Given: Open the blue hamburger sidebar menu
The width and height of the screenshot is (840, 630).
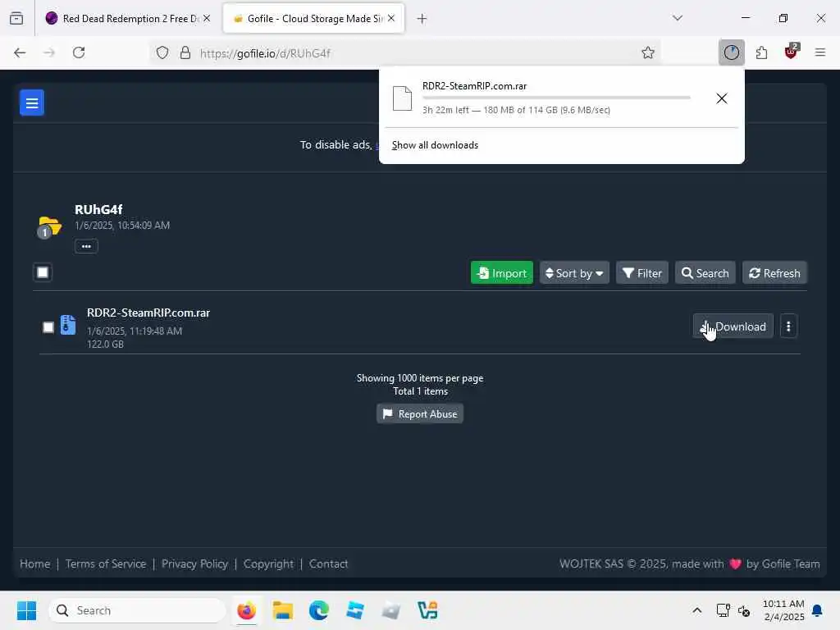Looking at the screenshot, I should tap(32, 103).
